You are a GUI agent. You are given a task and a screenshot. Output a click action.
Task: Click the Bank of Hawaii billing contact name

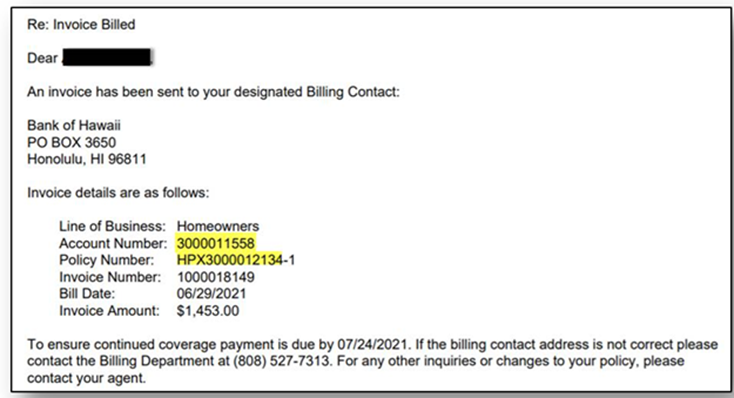[73, 125]
